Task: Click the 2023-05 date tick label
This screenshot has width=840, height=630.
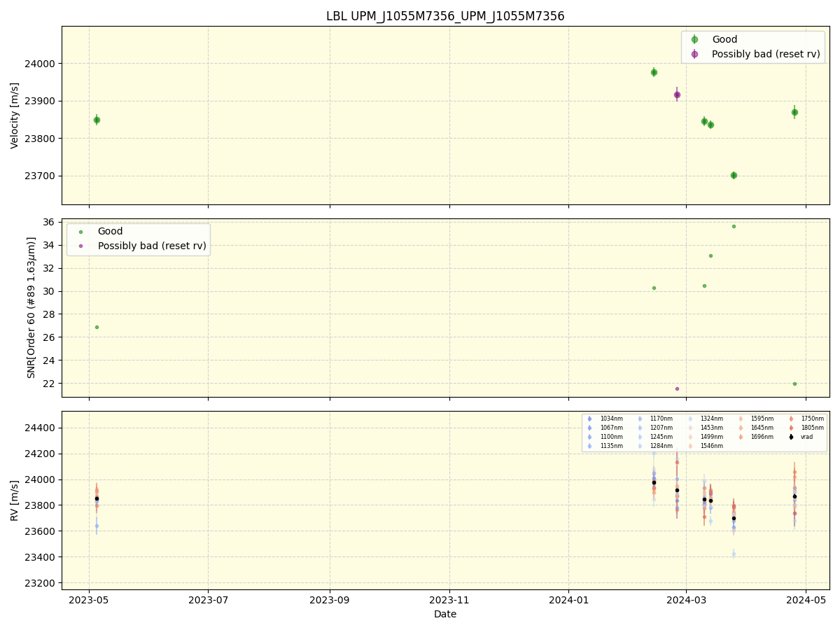Action: tap(89, 600)
